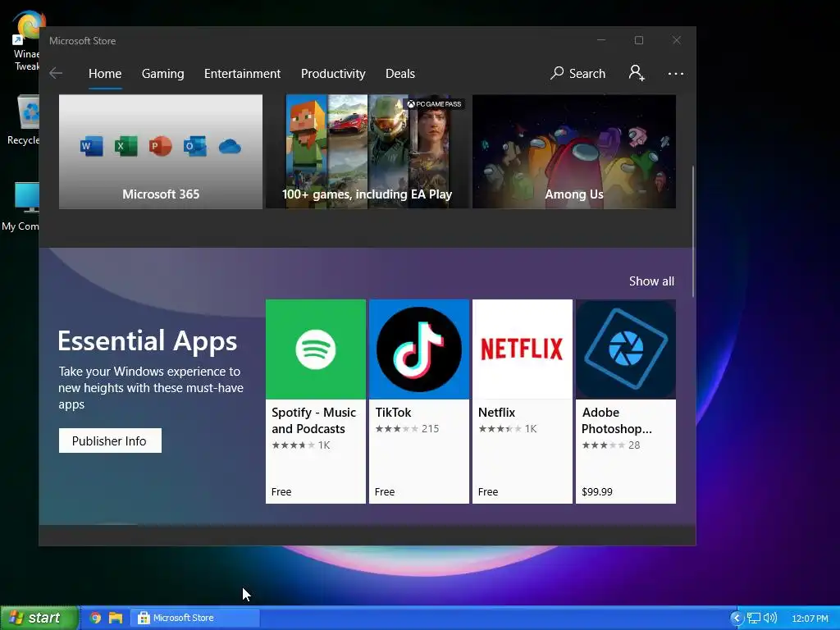Image resolution: width=840 pixels, height=630 pixels.
Task: Click Show all for Essential Apps
Action: tap(651, 281)
